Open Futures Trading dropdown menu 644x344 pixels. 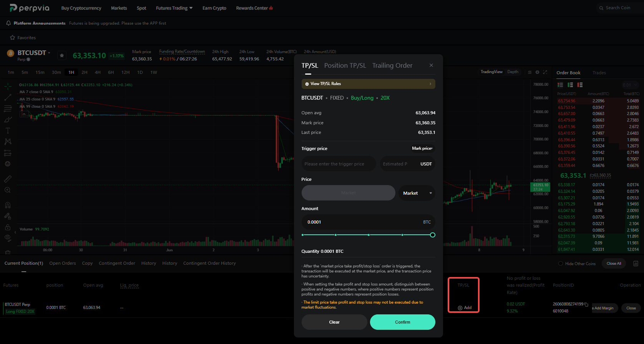[174, 8]
